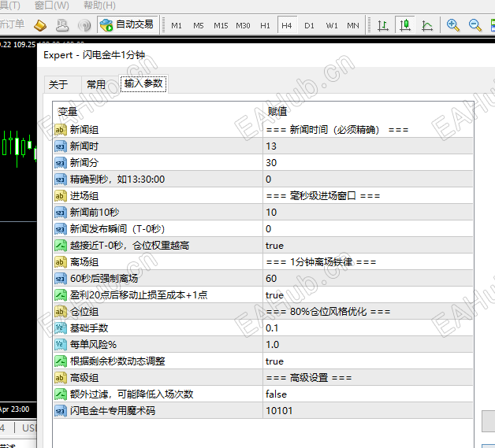Viewport: 495px width, 448px height.
Task: Click the integer icon beside 新闻时
Action: point(60,146)
